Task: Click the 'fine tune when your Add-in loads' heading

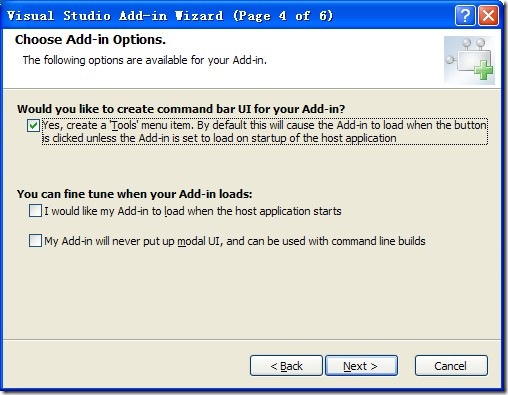Action: pyautogui.click(x=135, y=194)
